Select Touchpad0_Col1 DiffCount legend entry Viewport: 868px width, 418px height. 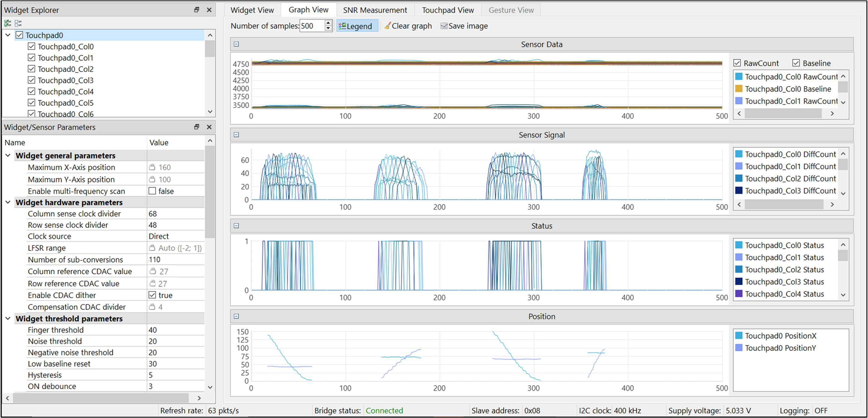click(x=786, y=166)
